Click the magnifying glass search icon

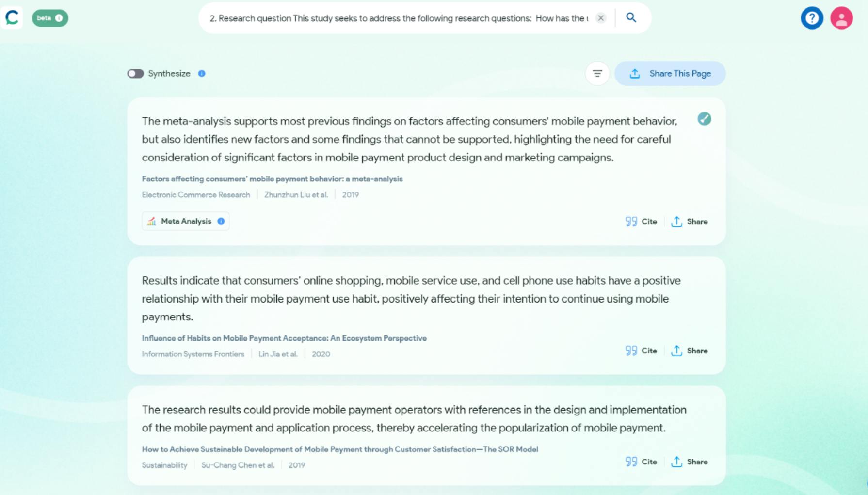click(631, 18)
